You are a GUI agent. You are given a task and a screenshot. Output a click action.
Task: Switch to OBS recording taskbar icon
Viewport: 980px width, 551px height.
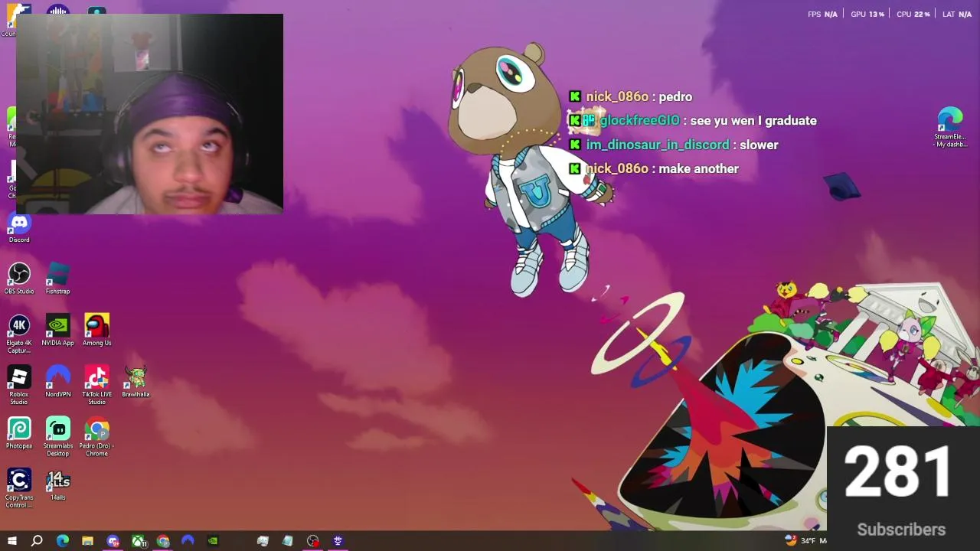[312, 541]
